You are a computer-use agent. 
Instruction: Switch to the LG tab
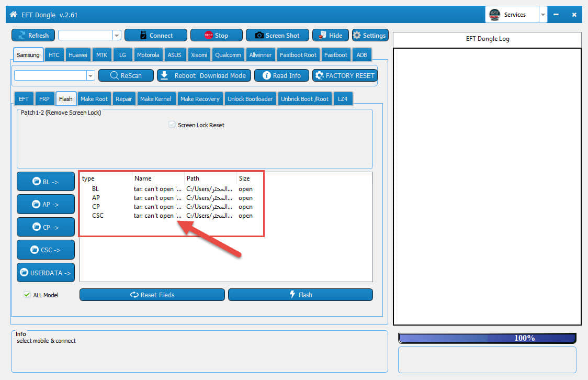[x=122, y=55]
